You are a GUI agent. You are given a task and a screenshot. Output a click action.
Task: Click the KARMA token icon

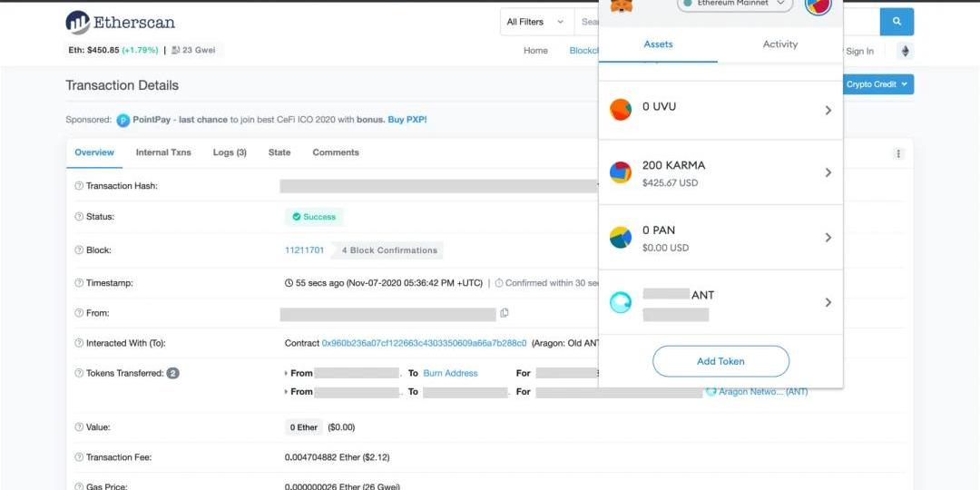tap(621, 172)
